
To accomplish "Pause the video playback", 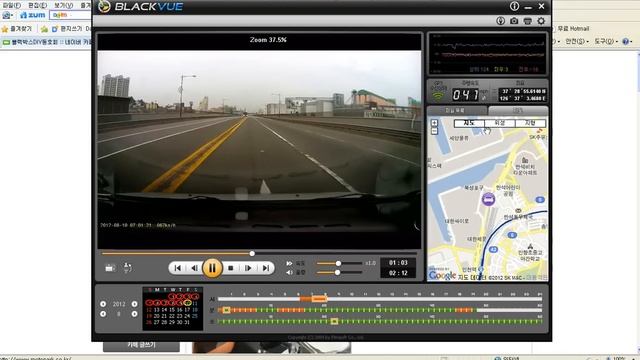I will click(212, 268).
